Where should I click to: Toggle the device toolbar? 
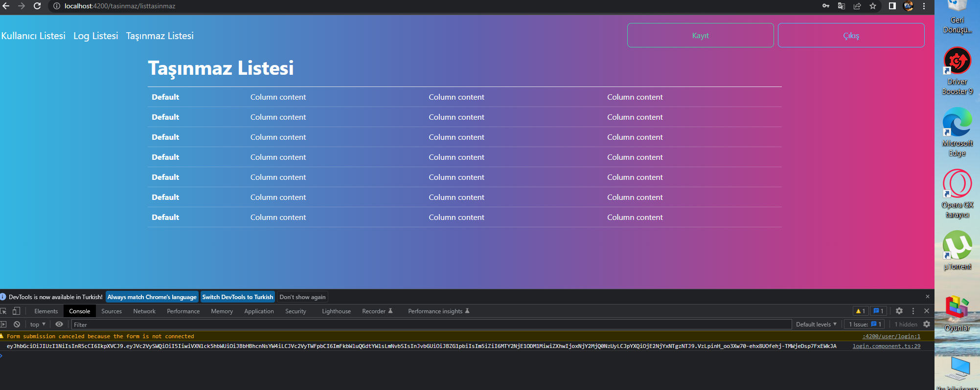[x=16, y=311]
